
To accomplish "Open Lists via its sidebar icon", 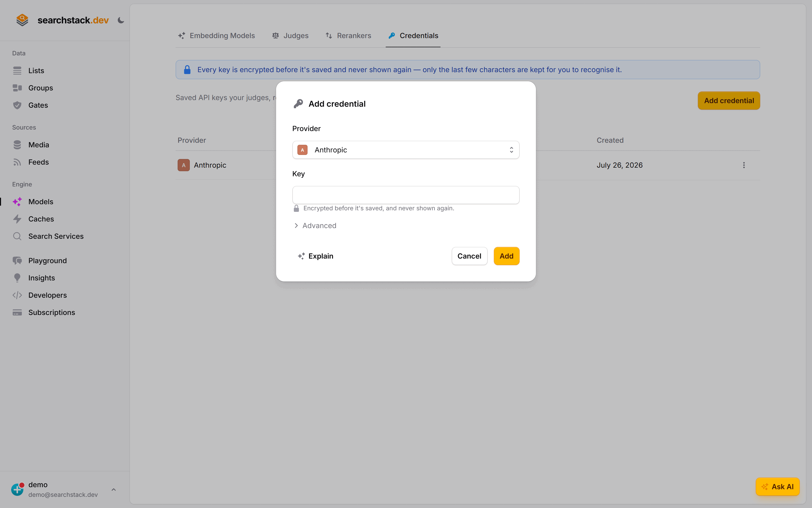I will point(17,71).
